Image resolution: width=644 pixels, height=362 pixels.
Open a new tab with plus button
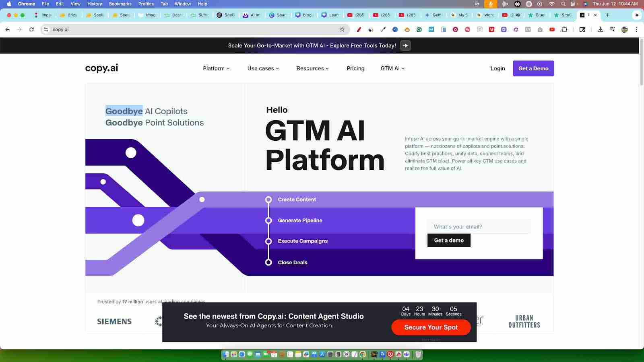coord(607,15)
